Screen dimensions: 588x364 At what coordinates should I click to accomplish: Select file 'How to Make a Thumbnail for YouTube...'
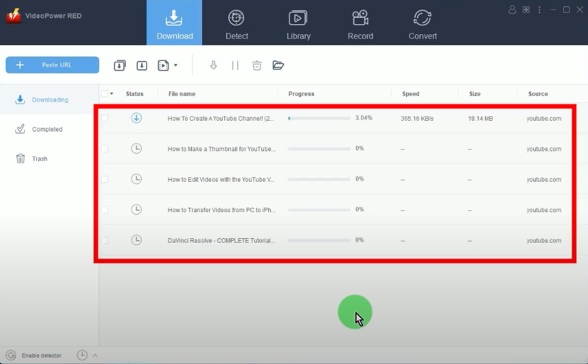[222, 149]
